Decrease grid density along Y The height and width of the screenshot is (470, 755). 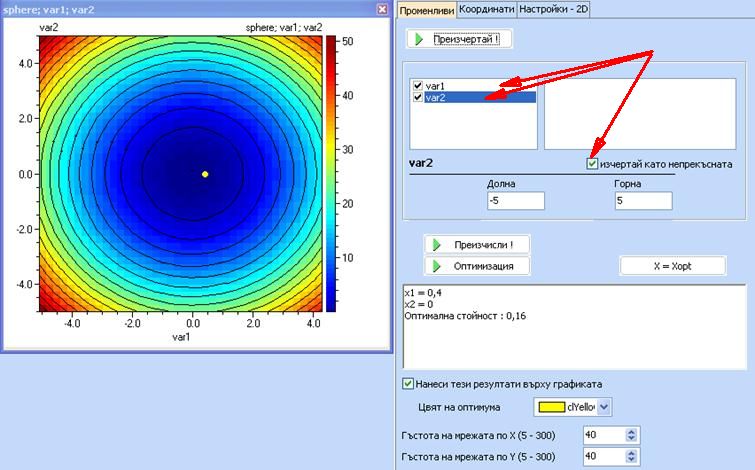[630, 459]
